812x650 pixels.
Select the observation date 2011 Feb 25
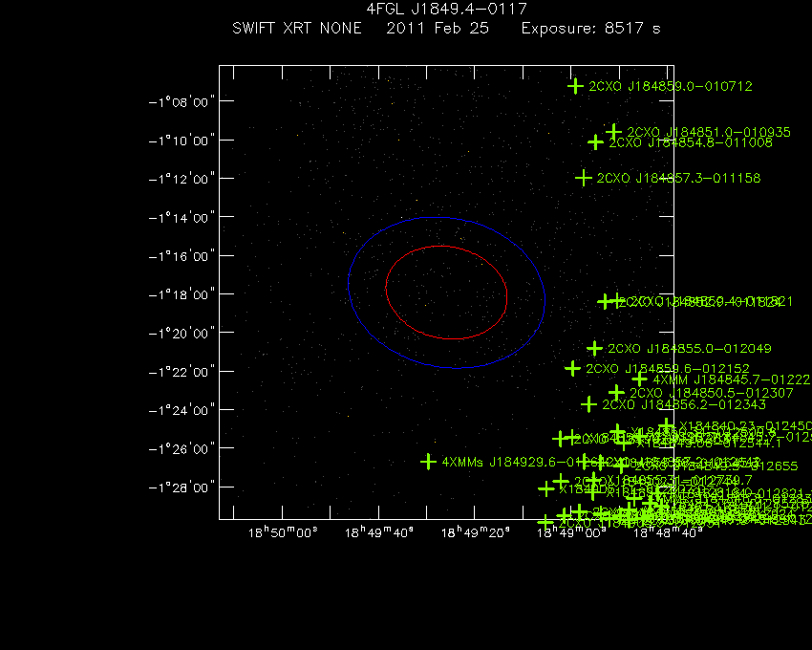[x=438, y=28]
